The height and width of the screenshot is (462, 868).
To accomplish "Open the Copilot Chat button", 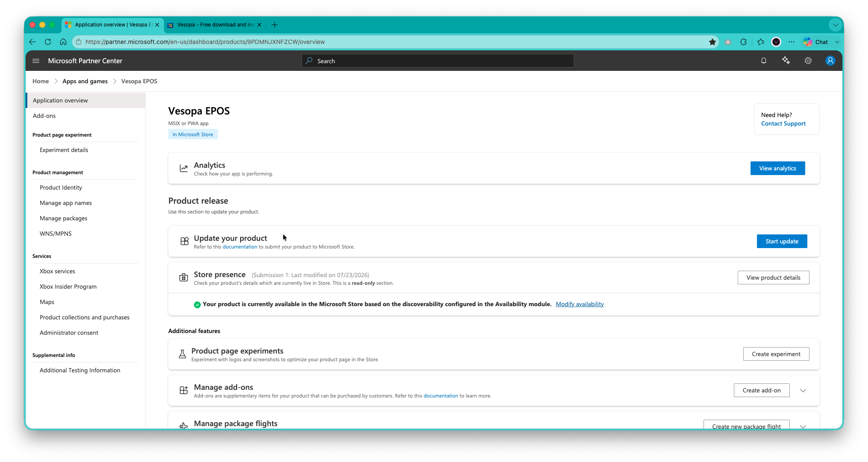I will (x=815, y=42).
